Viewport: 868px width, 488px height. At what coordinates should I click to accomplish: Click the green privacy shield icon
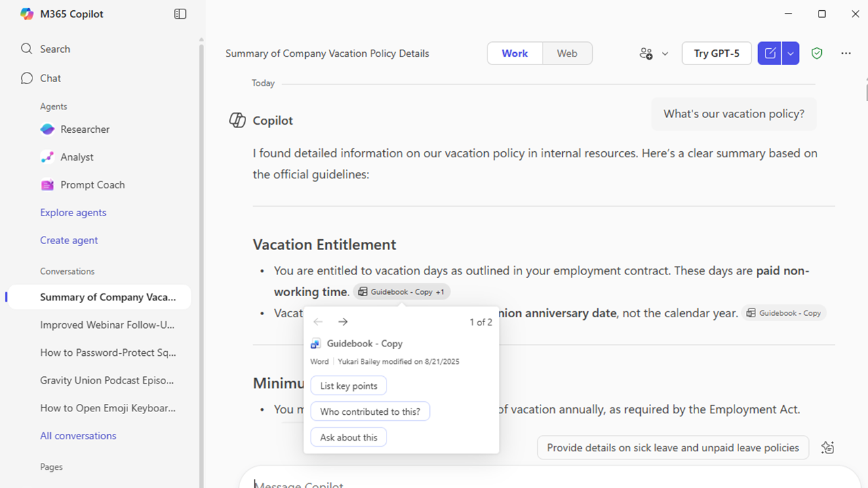(x=816, y=53)
